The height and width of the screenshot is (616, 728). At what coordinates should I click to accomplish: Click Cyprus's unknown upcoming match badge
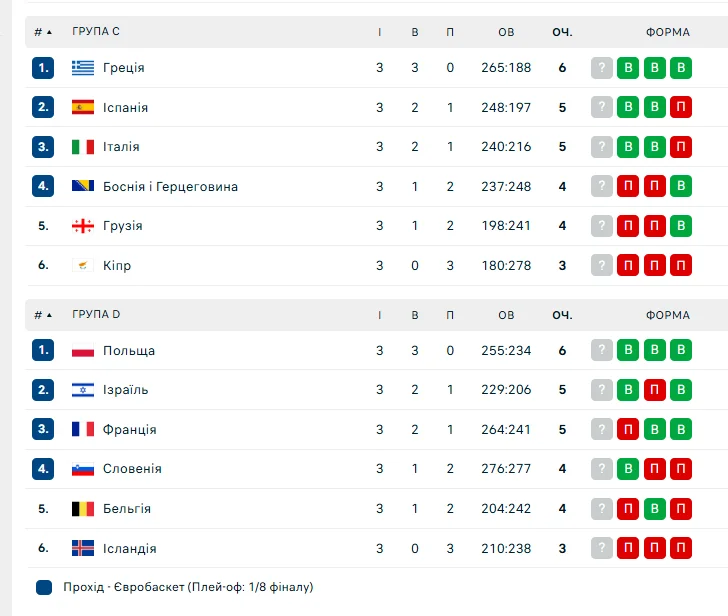(601, 266)
